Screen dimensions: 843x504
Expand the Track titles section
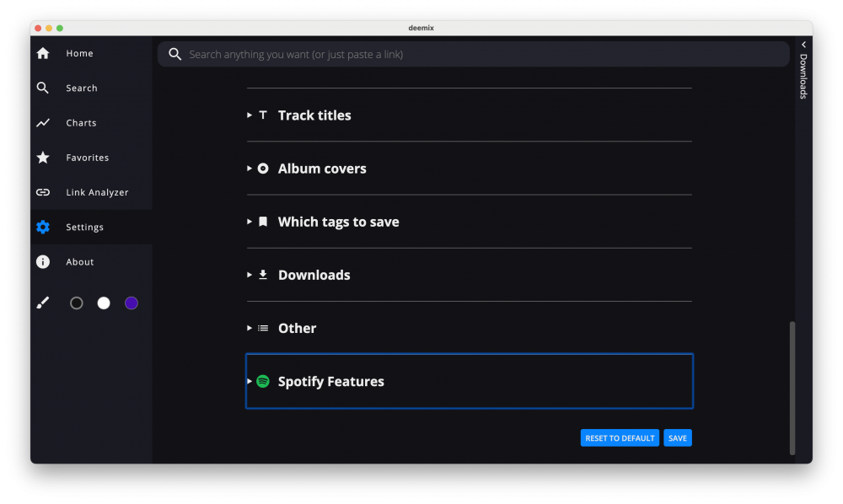314,115
